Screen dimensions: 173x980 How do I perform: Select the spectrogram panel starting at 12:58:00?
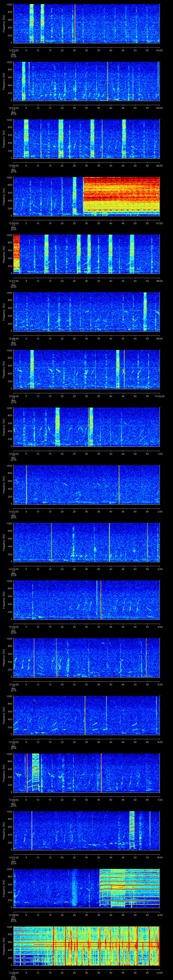87,312
